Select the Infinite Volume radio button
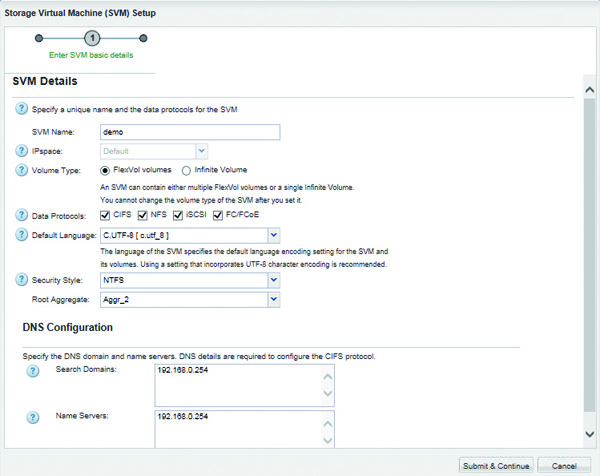This screenshot has height=476, width=600. click(x=186, y=171)
